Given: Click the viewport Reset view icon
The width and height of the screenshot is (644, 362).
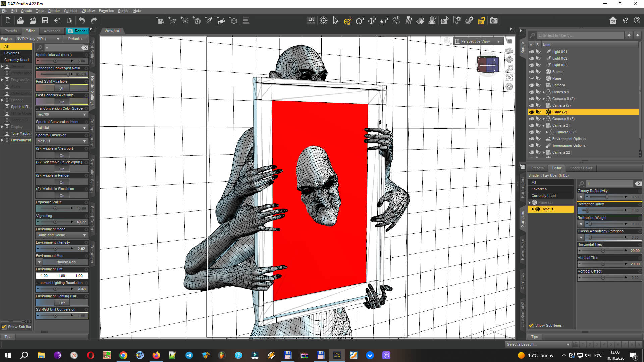Looking at the screenshot, I should coord(509,87).
